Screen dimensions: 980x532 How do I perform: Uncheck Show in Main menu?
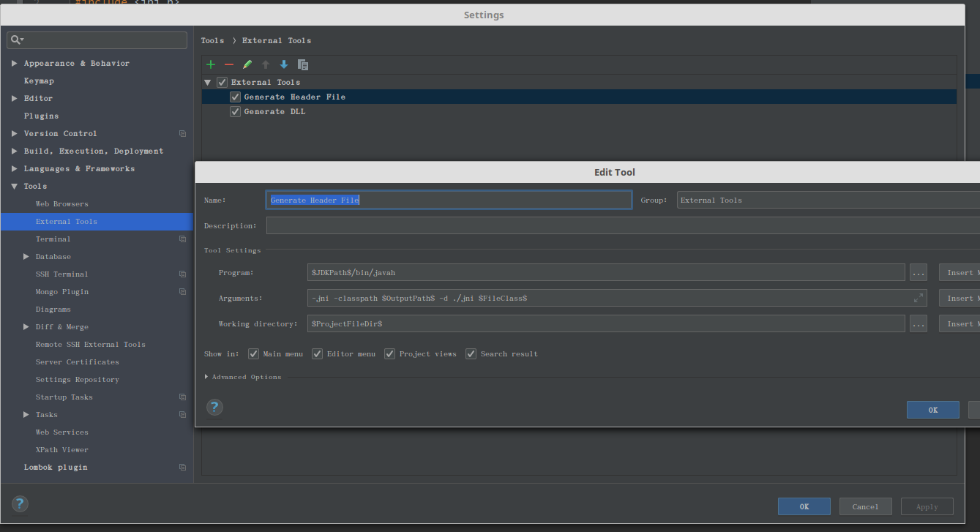point(253,353)
